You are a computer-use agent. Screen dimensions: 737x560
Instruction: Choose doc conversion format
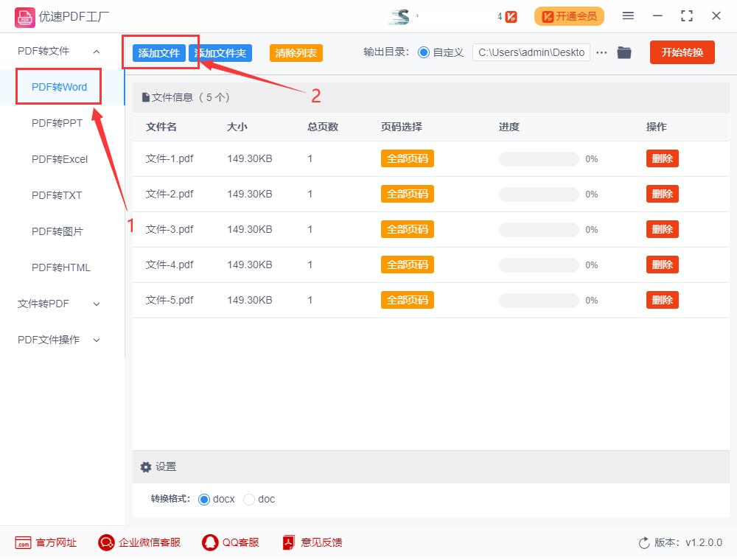pos(249,499)
